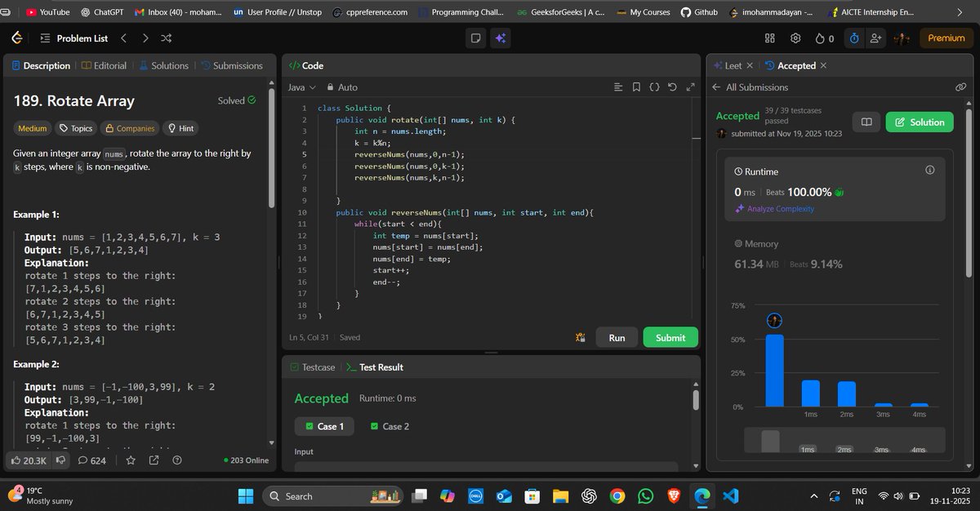Viewport: 980px width, 511px height.
Task: Switch to the Submissions tab
Action: click(x=232, y=65)
